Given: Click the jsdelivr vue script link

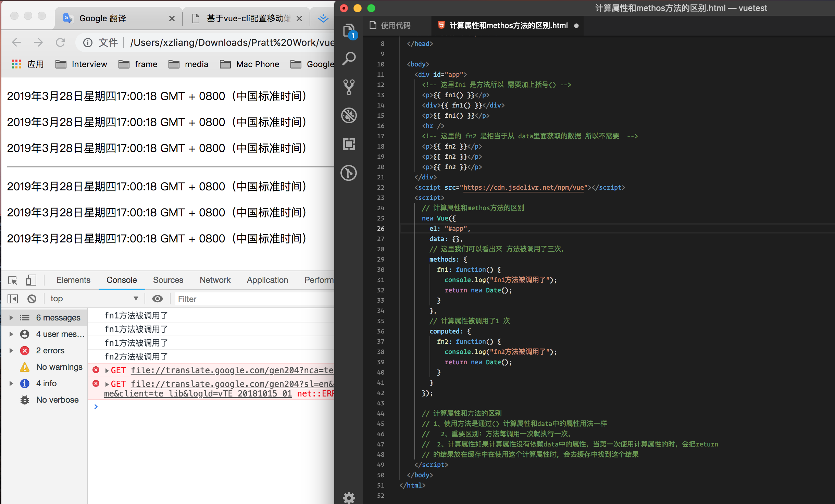Looking at the screenshot, I should pyautogui.click(x=523, y=188).
